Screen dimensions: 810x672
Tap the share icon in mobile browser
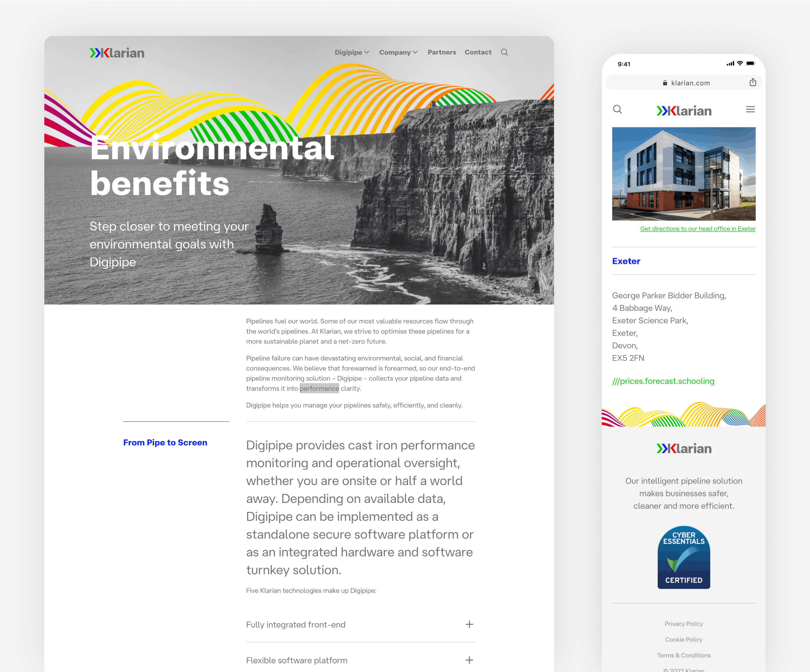pyautogui.click(x=753, y=82)
